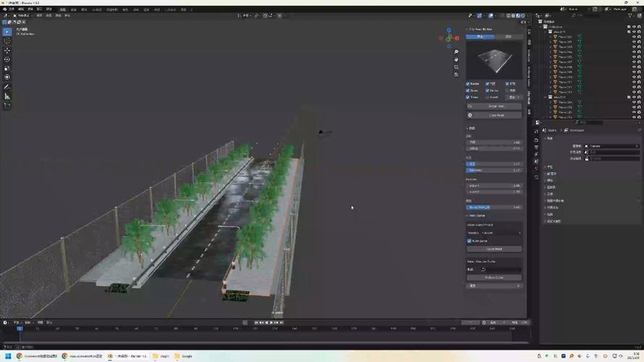Screen dimensions: 644x362
Task: Click the red X axis on the gizmo
Action: tap(456, 38)
